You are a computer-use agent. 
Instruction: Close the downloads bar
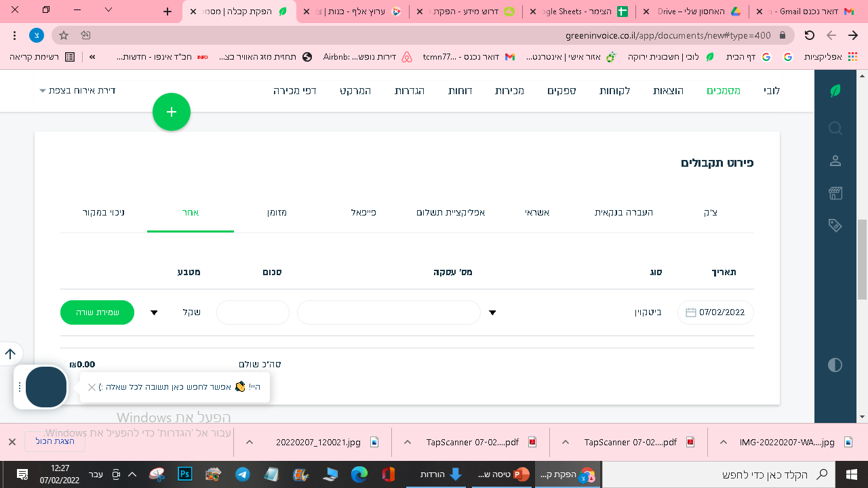pos(12,442)
